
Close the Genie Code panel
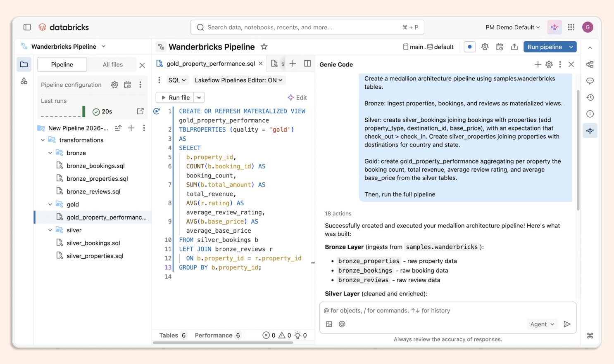pos(571,64)
